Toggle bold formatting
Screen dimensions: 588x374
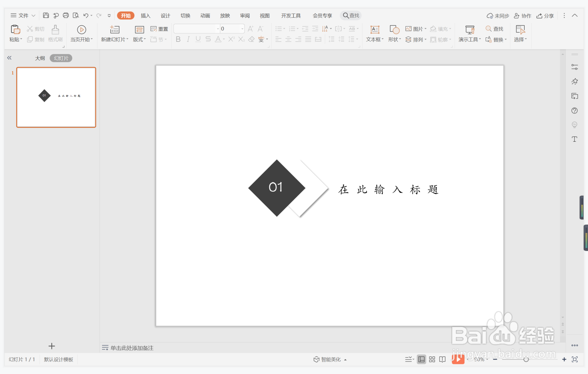178,39
